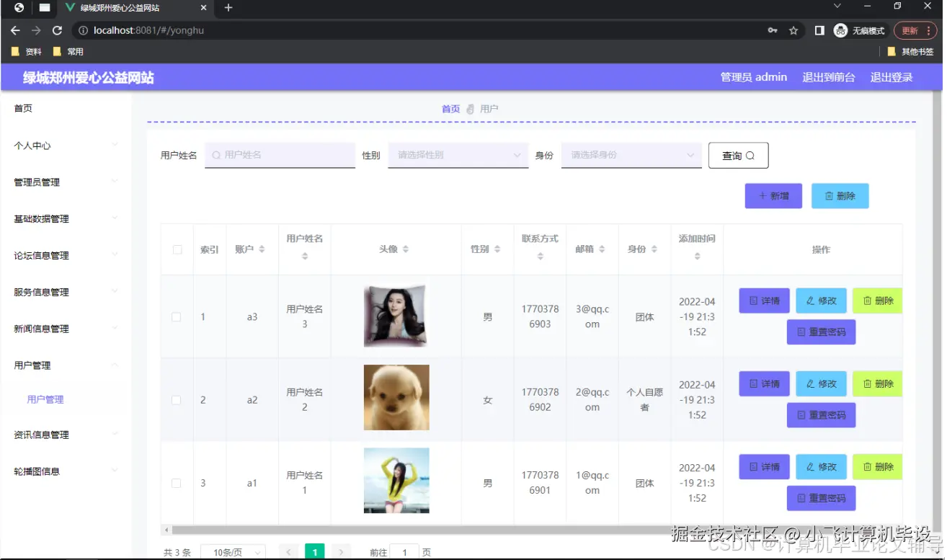Image resolution: width=947 pixels, height=560 pixels.
Task: Sort table by 联系方式 column arrows
Action: point(541,256)
